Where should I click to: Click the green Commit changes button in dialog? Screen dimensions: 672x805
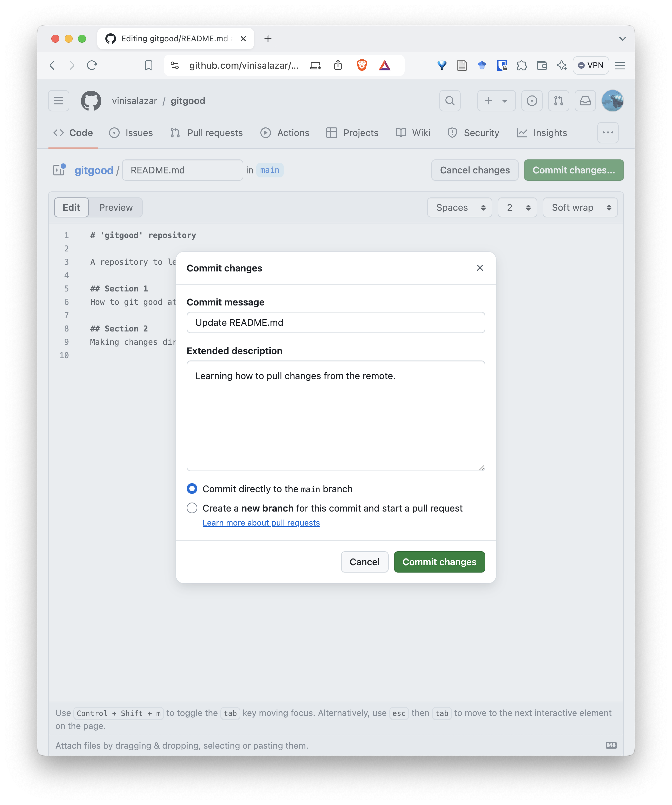439,562
